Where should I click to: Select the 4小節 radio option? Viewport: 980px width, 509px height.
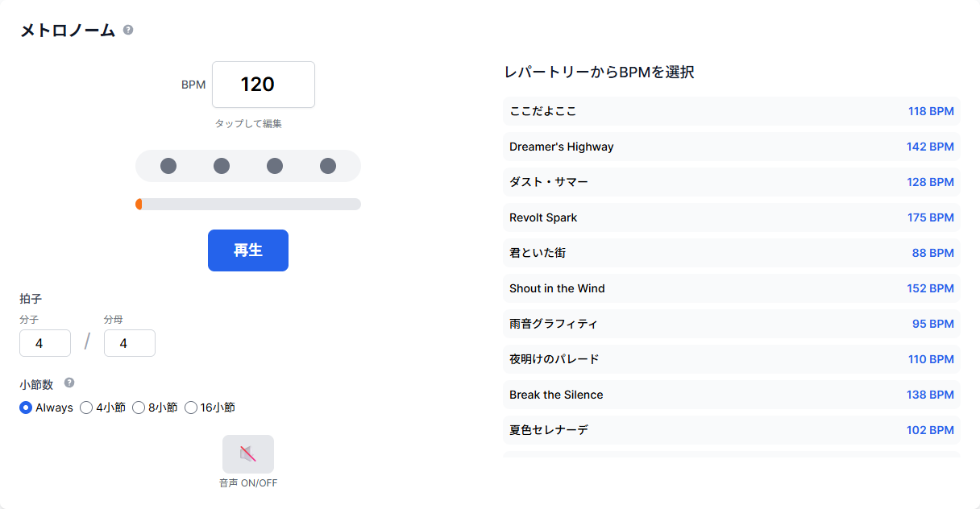(86, 408)
